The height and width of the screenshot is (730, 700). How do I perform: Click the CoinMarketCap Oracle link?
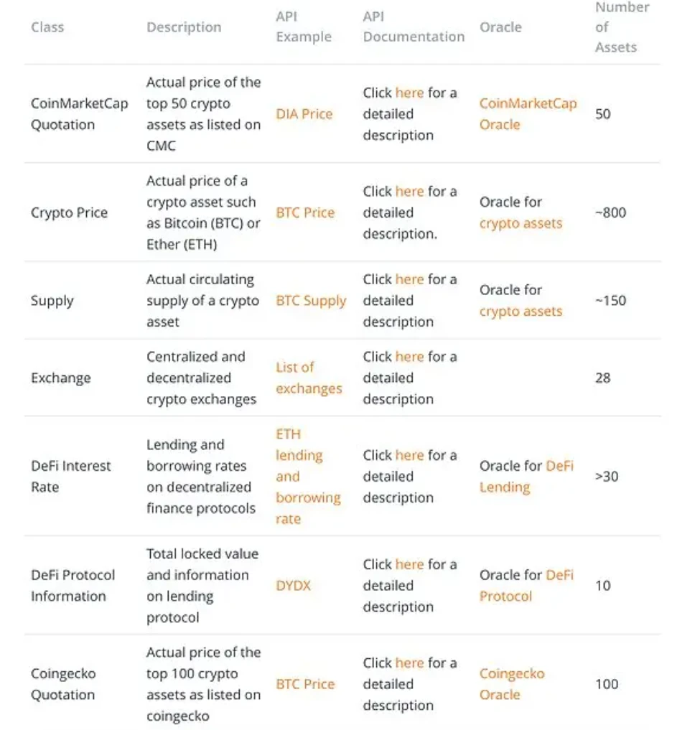coord(528,114)
